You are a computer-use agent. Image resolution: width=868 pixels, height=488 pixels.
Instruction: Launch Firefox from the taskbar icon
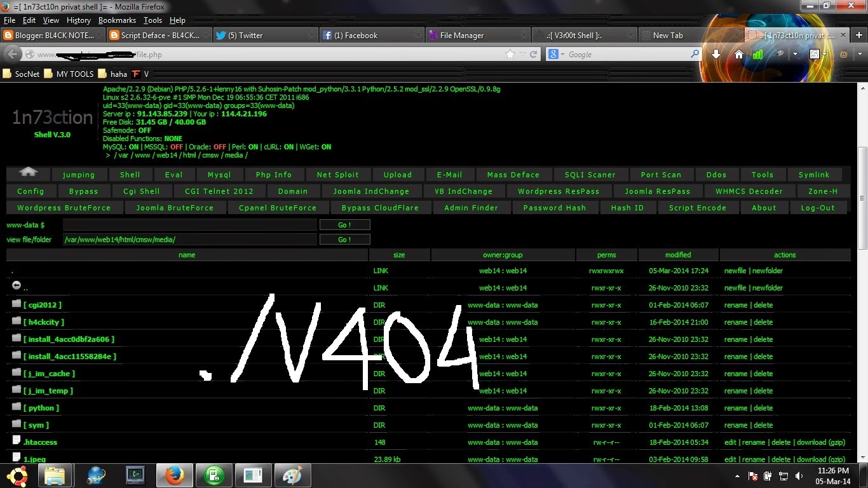coord(174,475)
